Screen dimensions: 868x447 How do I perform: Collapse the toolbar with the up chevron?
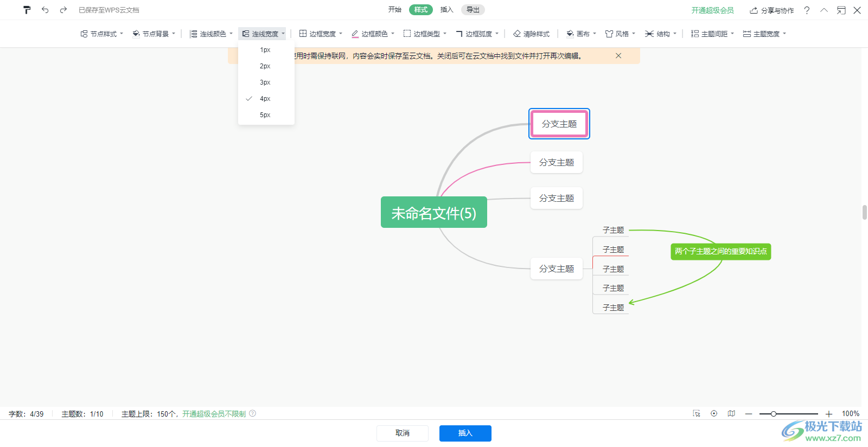click(x=824, y=10)
